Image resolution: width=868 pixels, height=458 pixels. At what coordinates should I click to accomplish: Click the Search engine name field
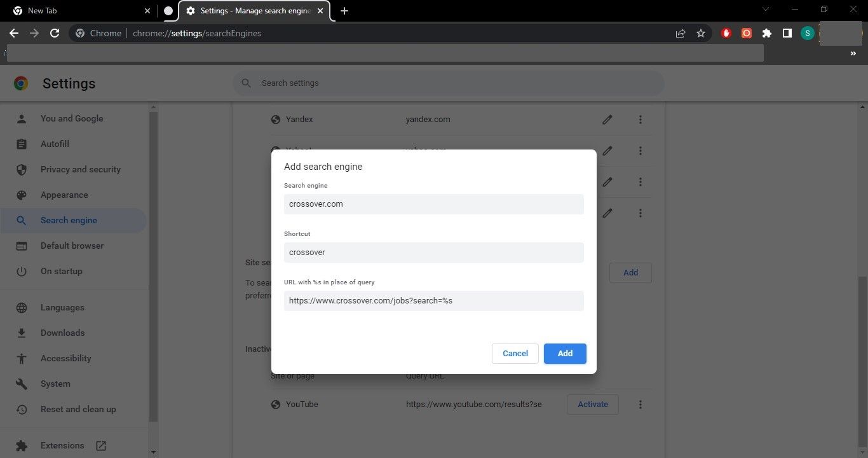click(434, 204)
